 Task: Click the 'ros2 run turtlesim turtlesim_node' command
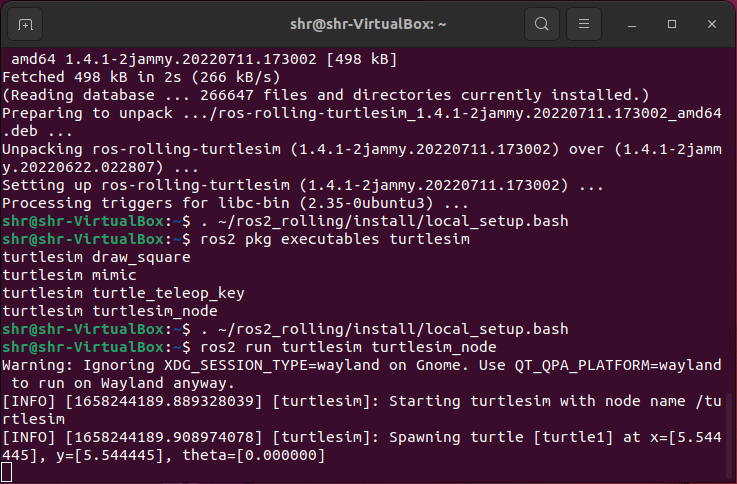tap(348, 347)
